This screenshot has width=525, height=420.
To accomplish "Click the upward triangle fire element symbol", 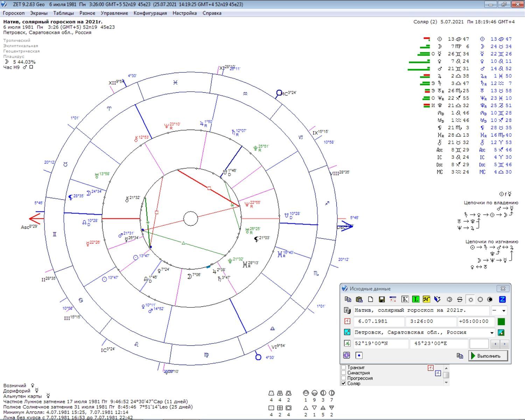I will click(x=306, y=408).
